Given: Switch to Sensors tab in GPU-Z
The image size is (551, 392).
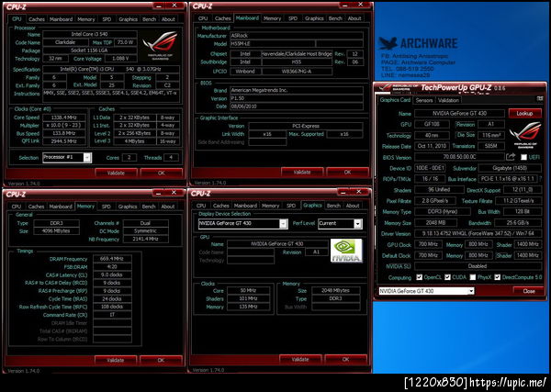Looking at the screenshot, I should tap(424, 100).
